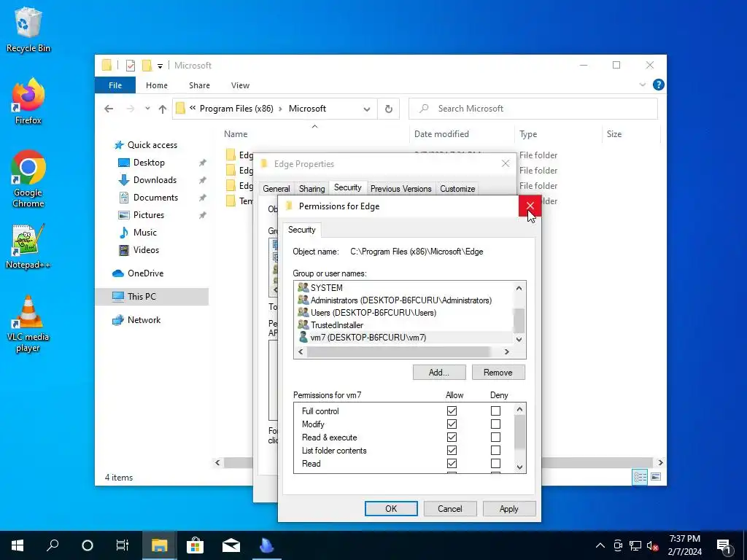747x560 pixels.
Task: Open recent locations dropdown arrow
Action: 147,109
